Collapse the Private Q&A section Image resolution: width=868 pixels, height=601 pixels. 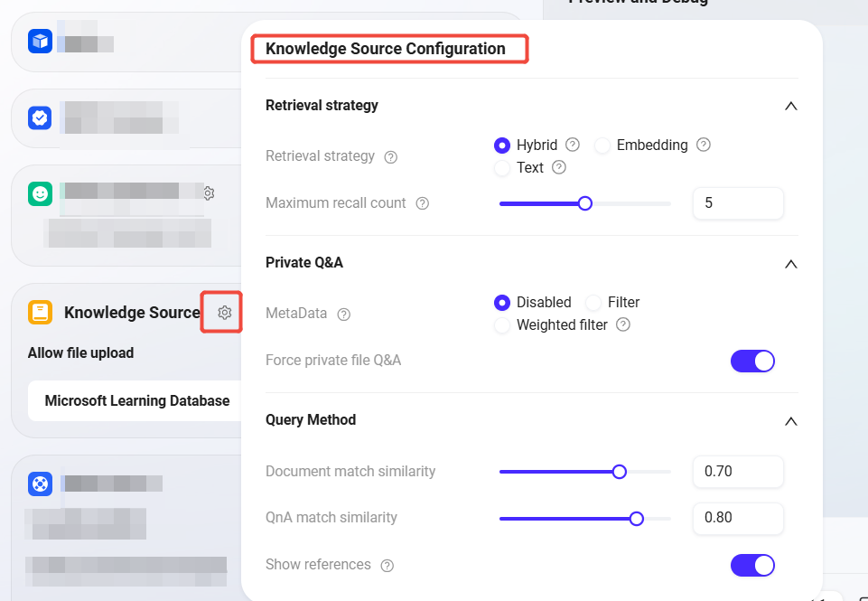(x=790, y=264)
